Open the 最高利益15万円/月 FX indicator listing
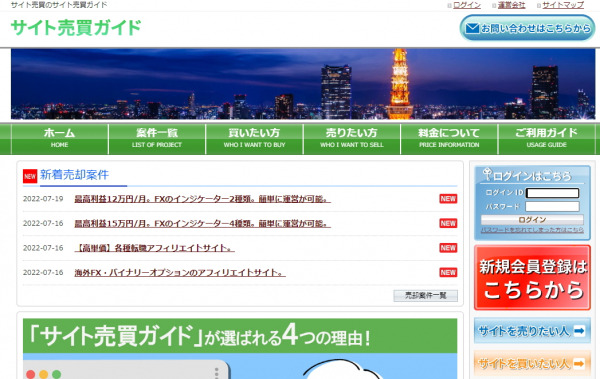This screenshot has width=600, height=379. pos(202,224)
